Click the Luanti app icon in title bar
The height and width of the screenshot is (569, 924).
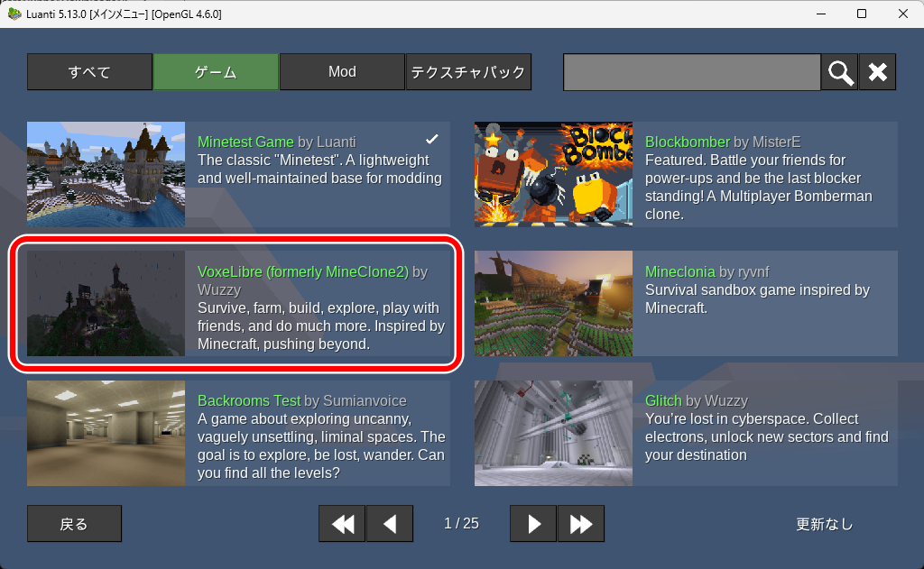click(14, 14)
